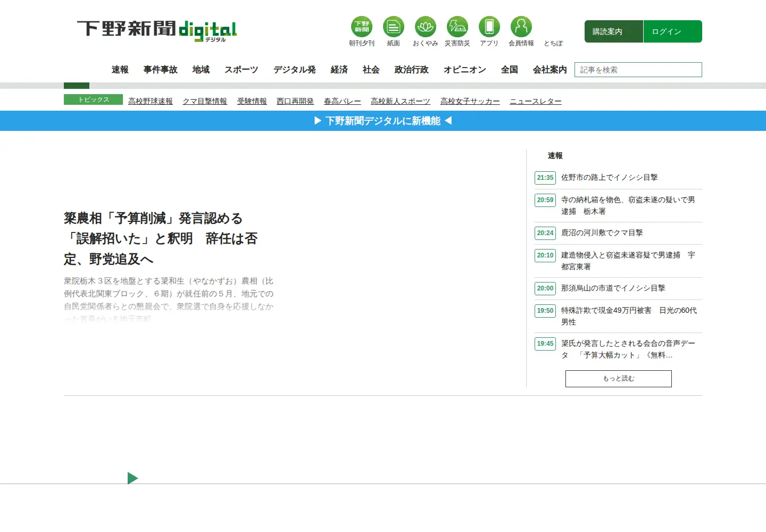Open the 災害防災 disaster info icon
The height and width of the screenshot is (532, 766).
[x=457, y=27]
